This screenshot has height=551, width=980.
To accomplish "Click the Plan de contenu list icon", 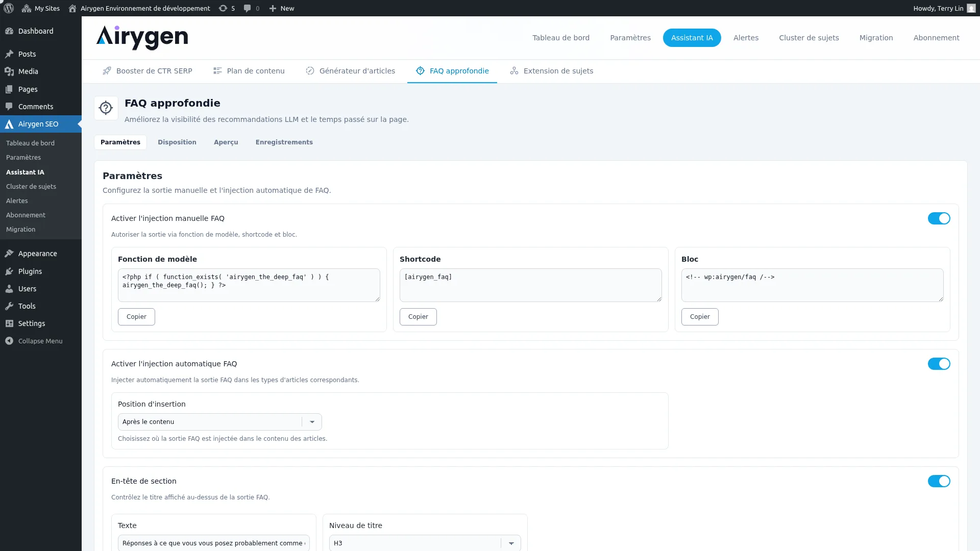I will [217, 71].
